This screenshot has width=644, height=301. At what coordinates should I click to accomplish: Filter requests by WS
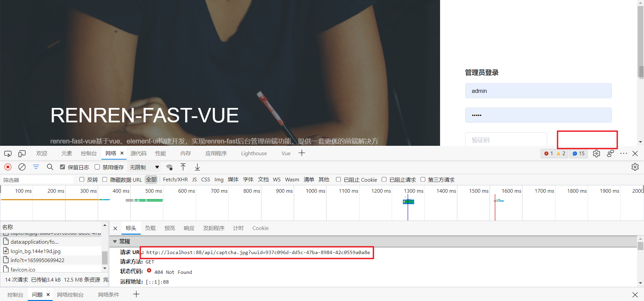coord(277,180)
